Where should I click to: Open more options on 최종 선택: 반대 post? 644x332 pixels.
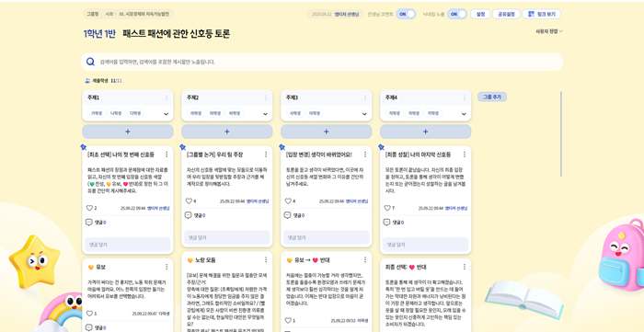[465, 267]
